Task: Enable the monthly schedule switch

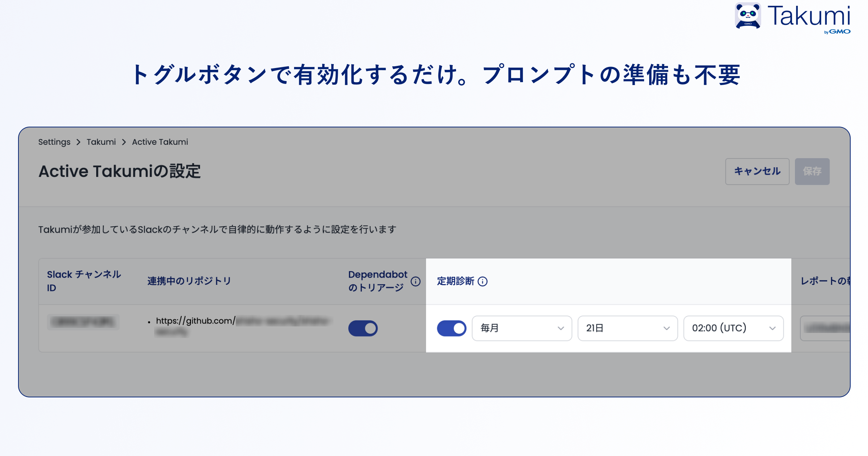Action: pyautogui.click(x=451, y=328)
